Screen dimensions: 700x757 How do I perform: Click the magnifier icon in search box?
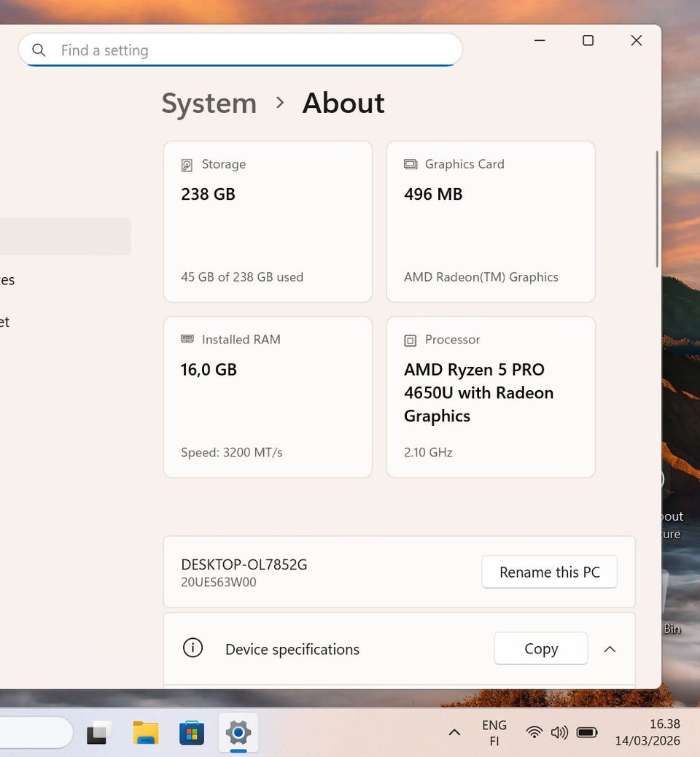click(x=39, y=50)
